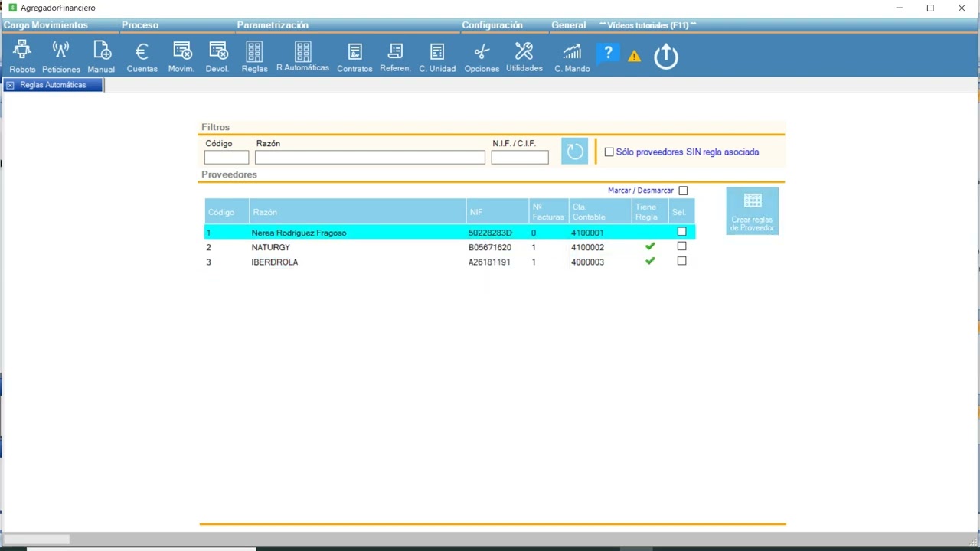Viewport: 980px width, 551px height.
Task: Sort by Código column header
Action: point(227,212)
